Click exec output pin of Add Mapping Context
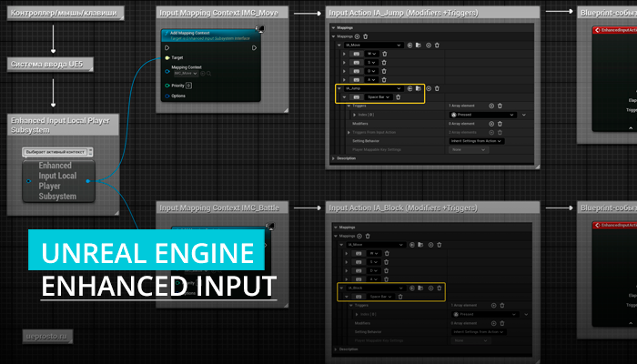Viewport: 637px width, 364px height. (x=254, y=48)
